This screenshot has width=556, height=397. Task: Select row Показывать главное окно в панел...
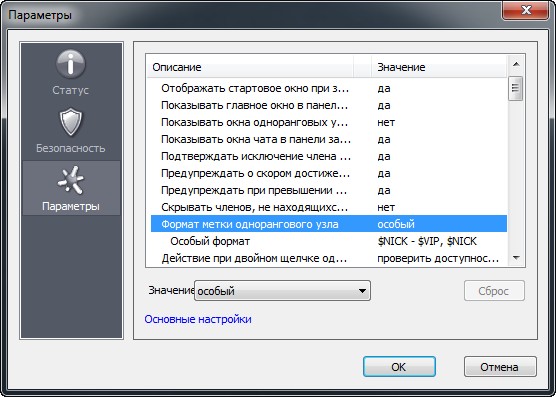pyautogui.click(x=329, y=105)
